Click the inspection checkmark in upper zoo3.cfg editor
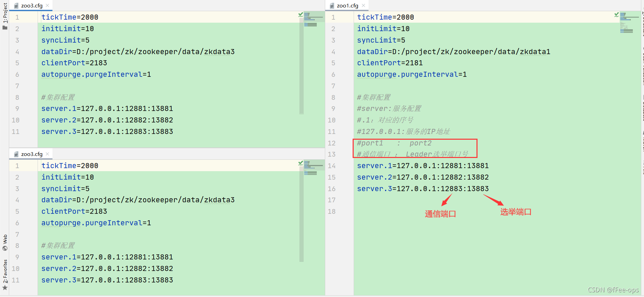 coord(301,15)
